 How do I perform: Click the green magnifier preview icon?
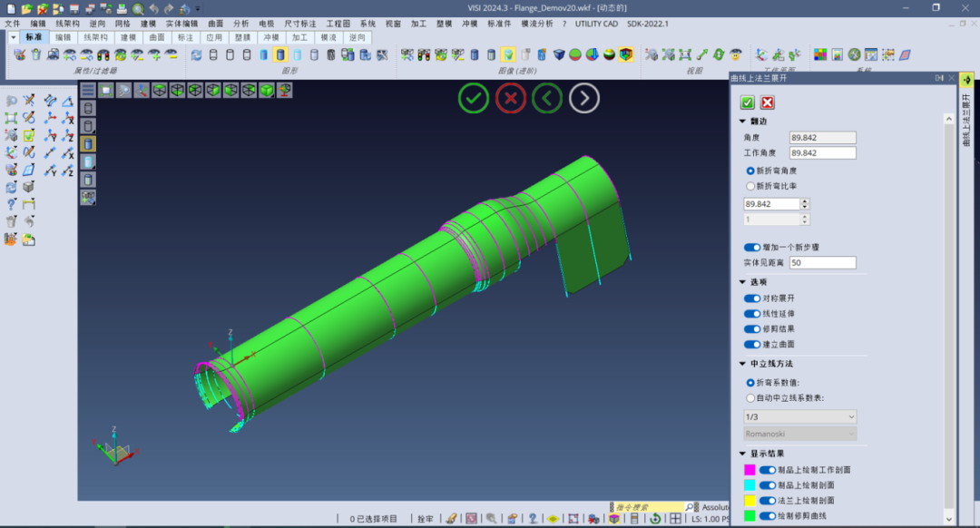click(138, 9)
